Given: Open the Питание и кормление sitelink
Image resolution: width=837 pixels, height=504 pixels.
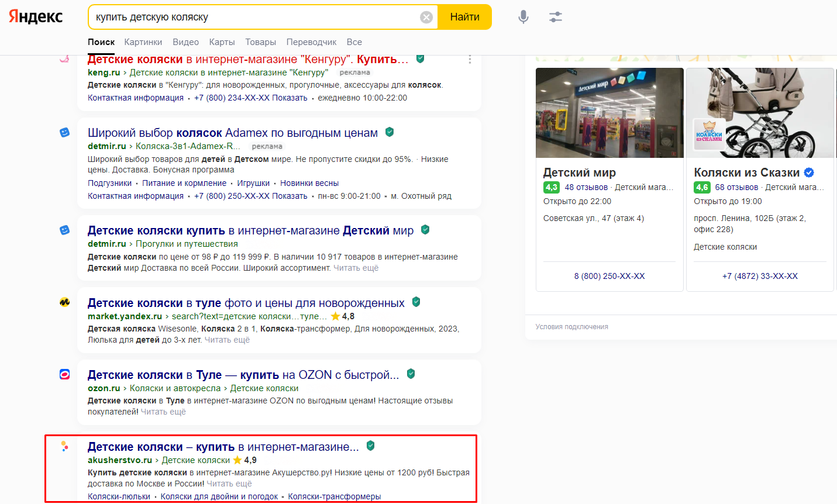Looking at the screenshot, I should [184, 183].
